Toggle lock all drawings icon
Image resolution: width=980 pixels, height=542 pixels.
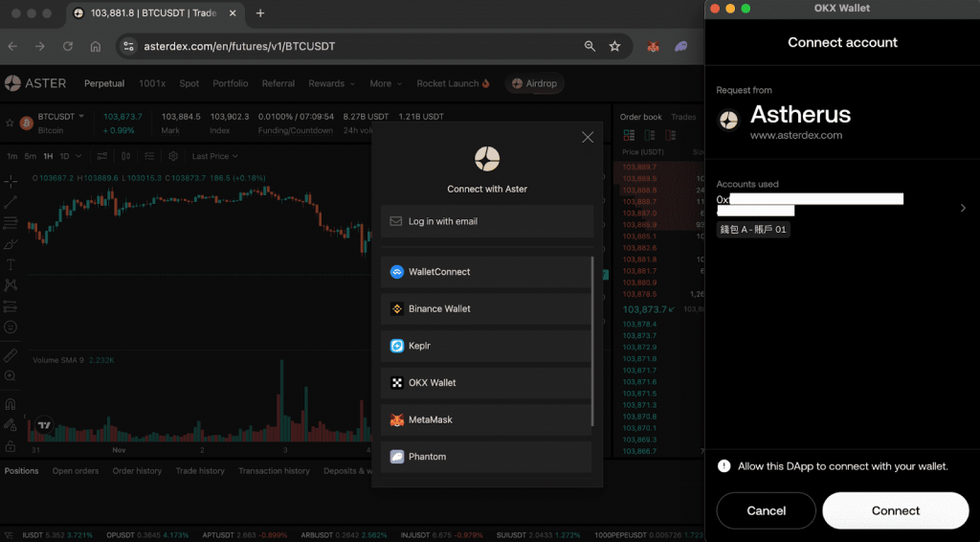click(11, 446)
